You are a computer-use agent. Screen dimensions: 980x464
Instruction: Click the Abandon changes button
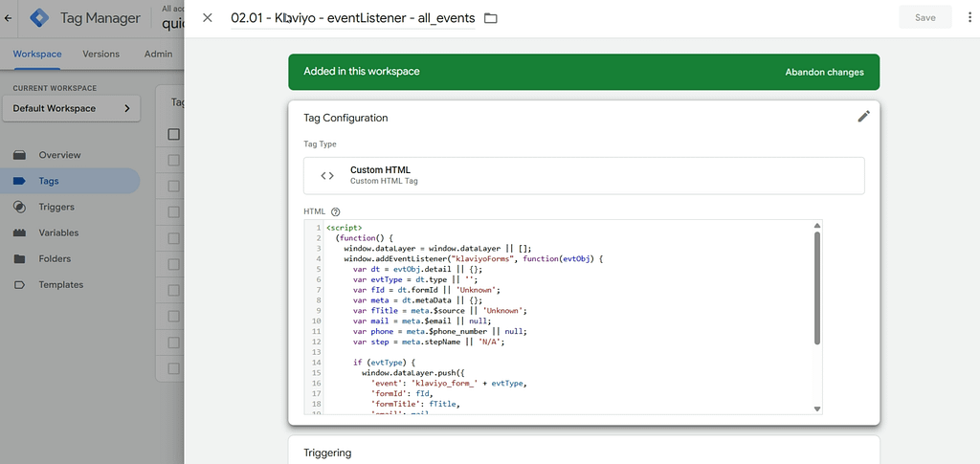tap(824, 72)
